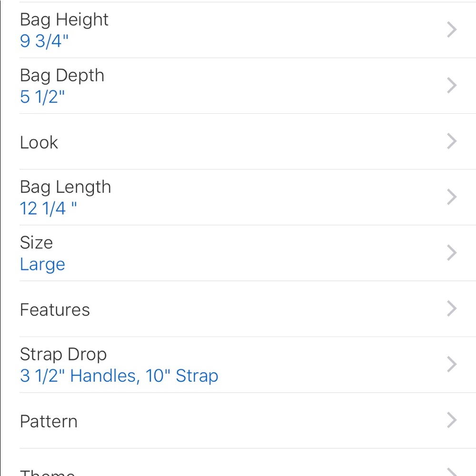This screenshot has width=476, height=476.
Task: Open the Features option
Action: click(55, 310)
